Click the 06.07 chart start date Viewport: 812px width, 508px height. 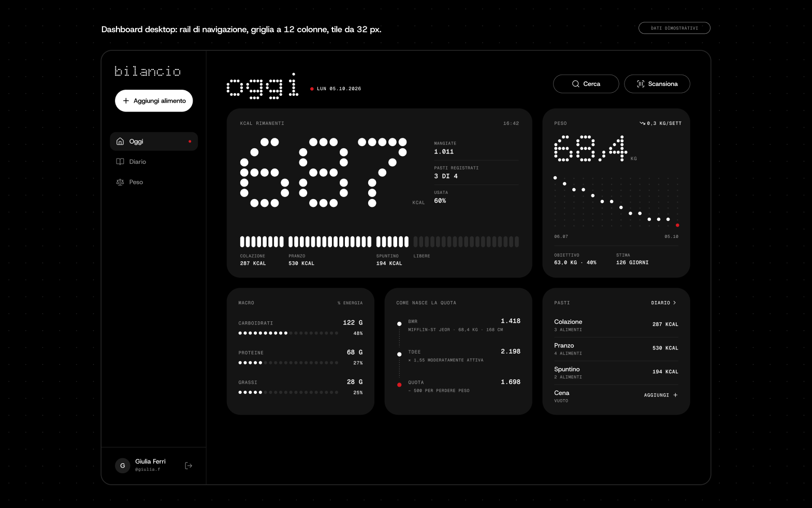(x=561, y=236)
